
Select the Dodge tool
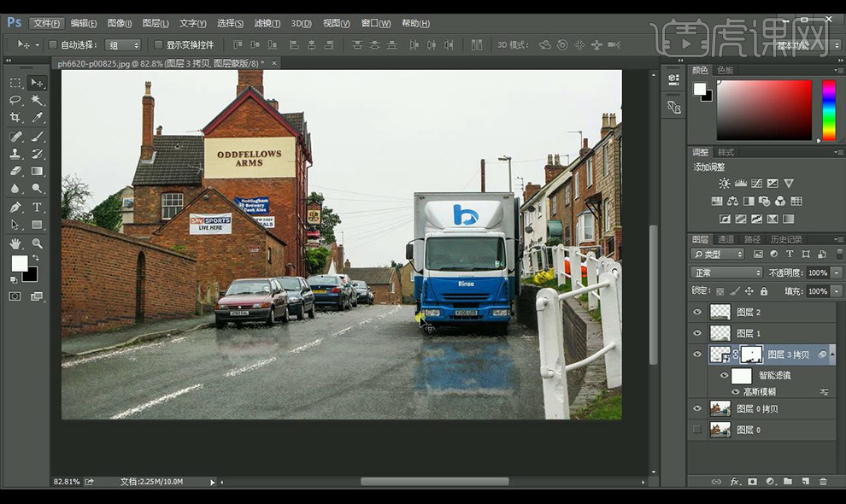tap(37, 188)
